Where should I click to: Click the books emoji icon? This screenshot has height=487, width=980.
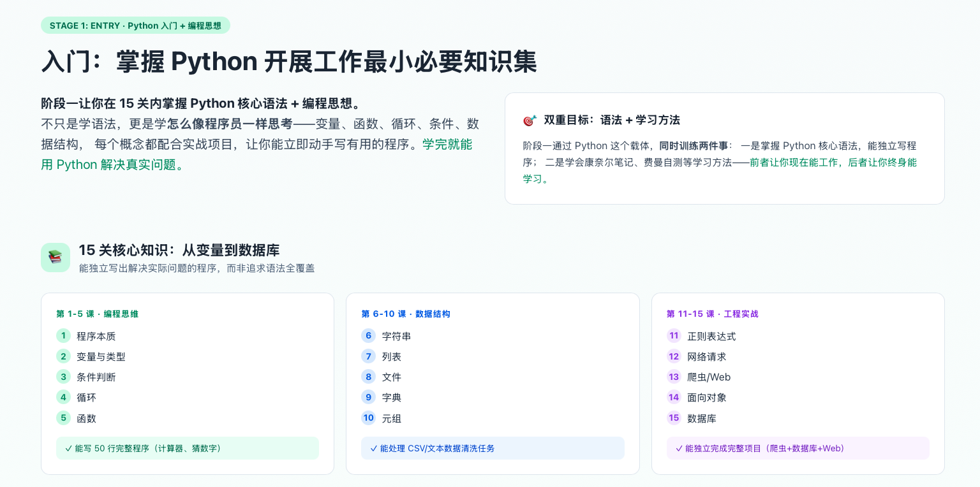(56, 258)
